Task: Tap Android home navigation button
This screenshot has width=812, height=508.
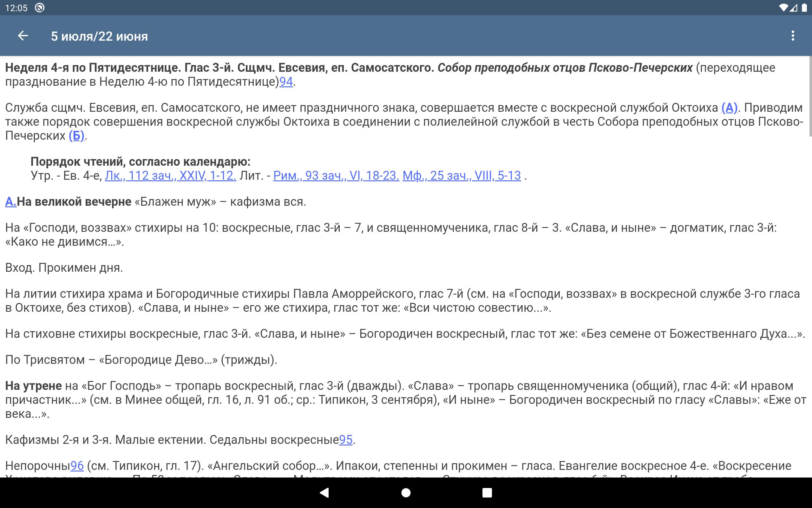Action: click(406, 493)
